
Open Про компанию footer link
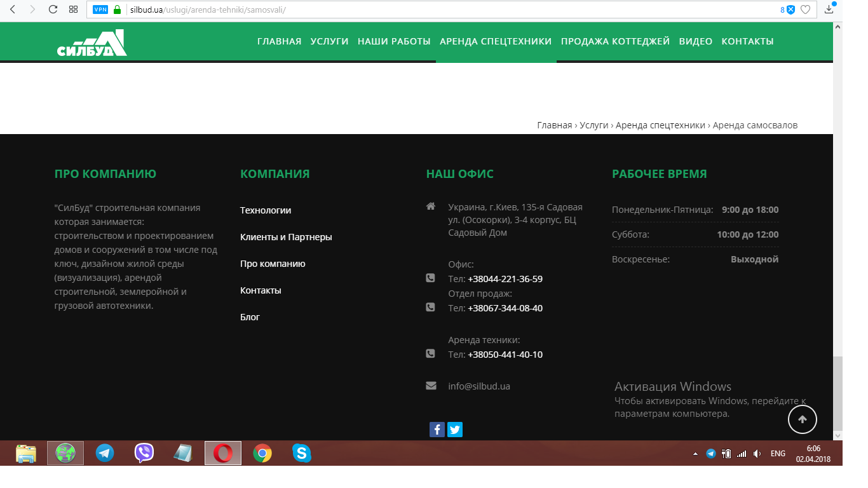coord(273,264)
